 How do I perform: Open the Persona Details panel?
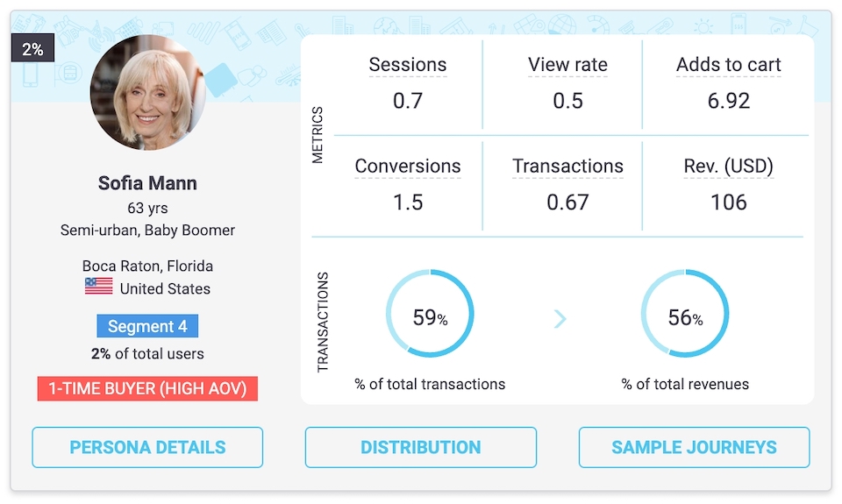pyautogui.click(x=147, y=447)
